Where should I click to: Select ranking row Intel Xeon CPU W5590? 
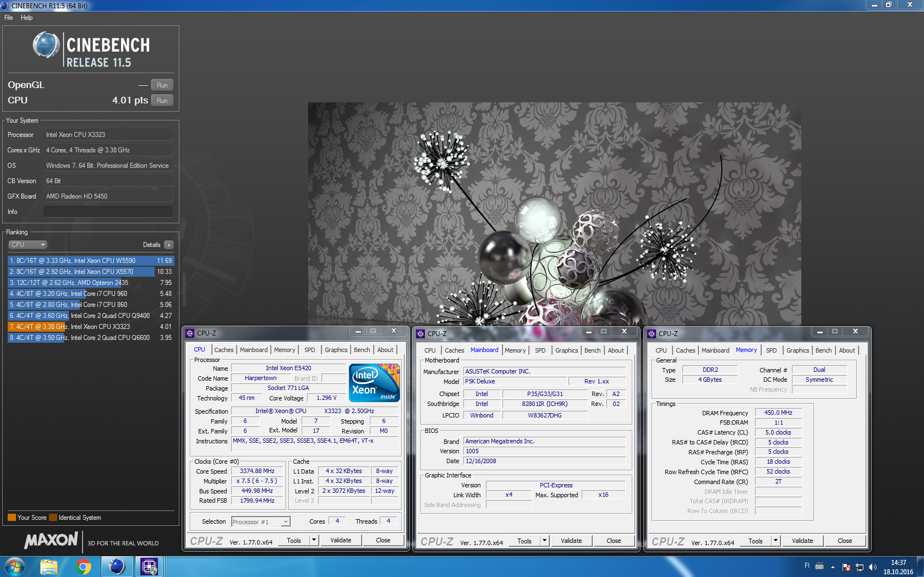(91, 261)
